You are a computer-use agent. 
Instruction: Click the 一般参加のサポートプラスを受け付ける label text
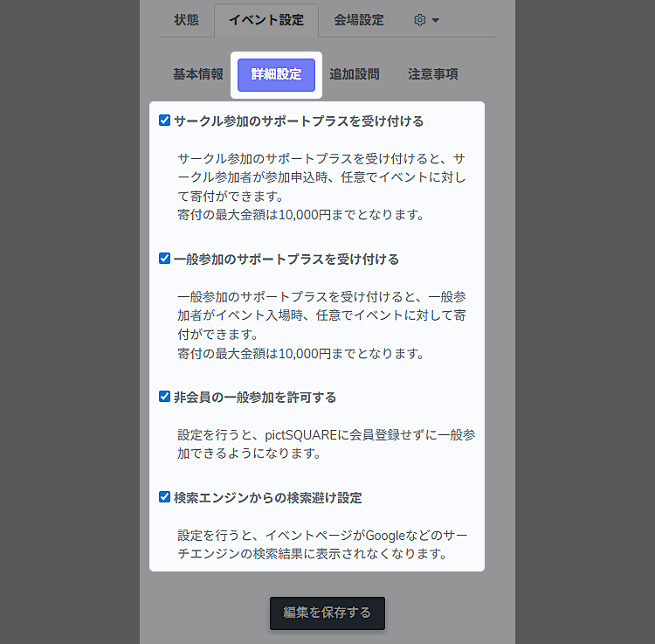(286, 260)
